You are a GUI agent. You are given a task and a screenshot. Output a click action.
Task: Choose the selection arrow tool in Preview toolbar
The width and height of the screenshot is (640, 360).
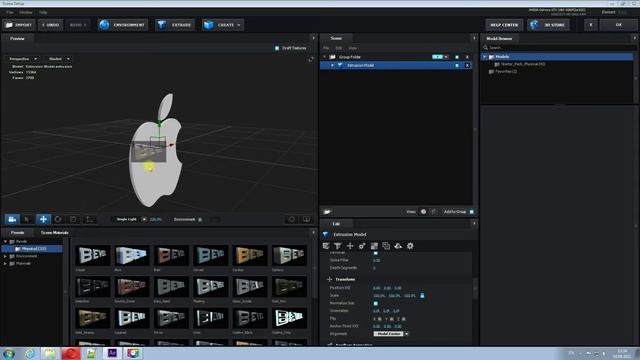pyautogui.click(x=27, y=220)
